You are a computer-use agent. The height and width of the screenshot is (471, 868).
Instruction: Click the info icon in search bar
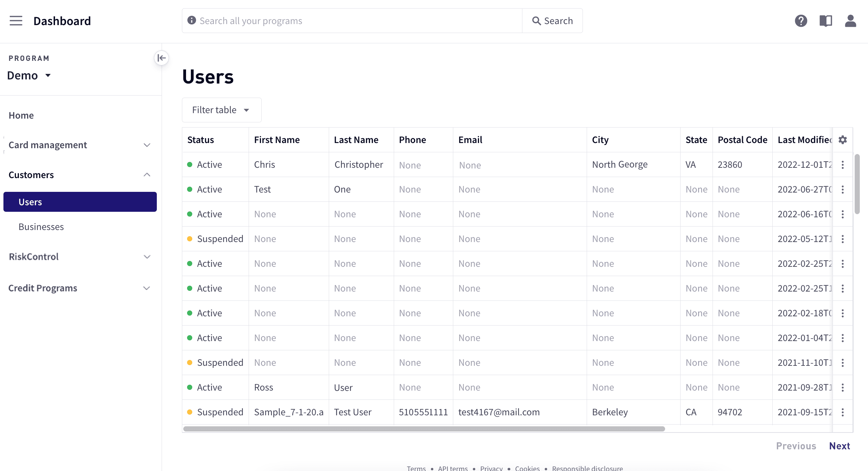pos(192,21)
